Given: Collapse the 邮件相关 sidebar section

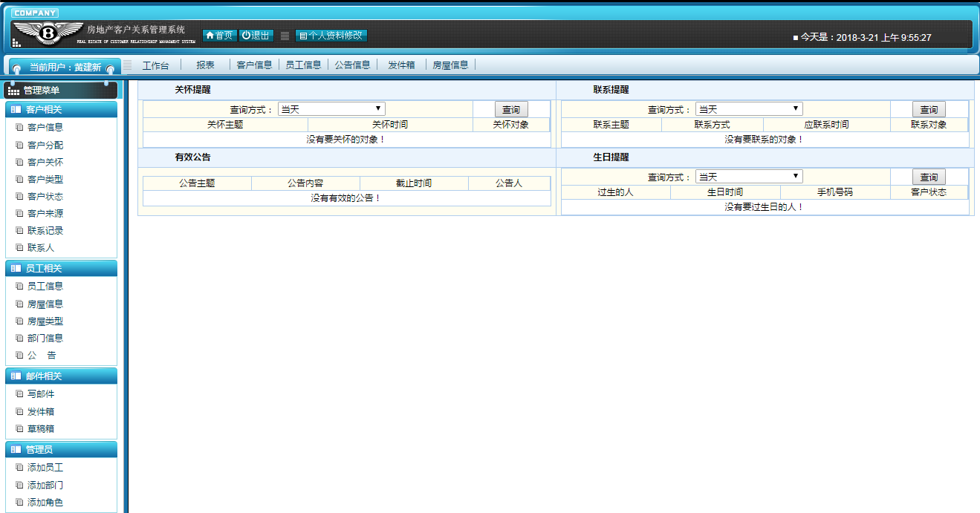Looking at the screenshot, I should (61, 376).
